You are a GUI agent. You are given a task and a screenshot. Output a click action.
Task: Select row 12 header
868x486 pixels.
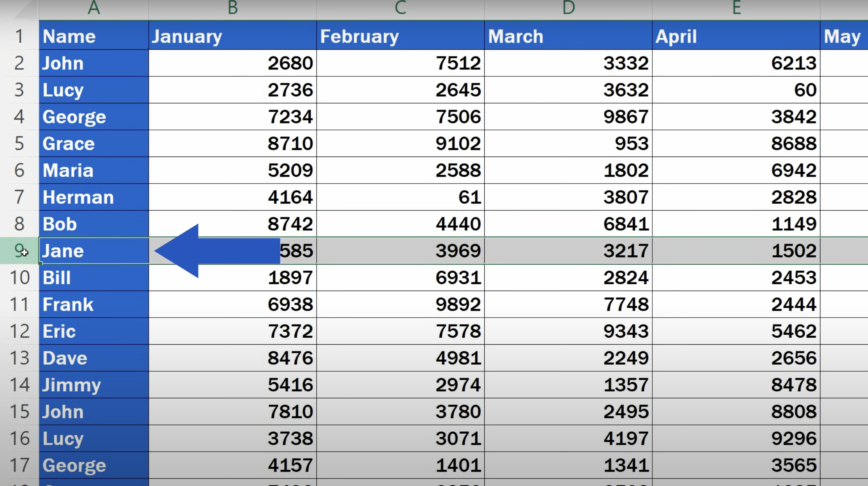click(19, 331)
